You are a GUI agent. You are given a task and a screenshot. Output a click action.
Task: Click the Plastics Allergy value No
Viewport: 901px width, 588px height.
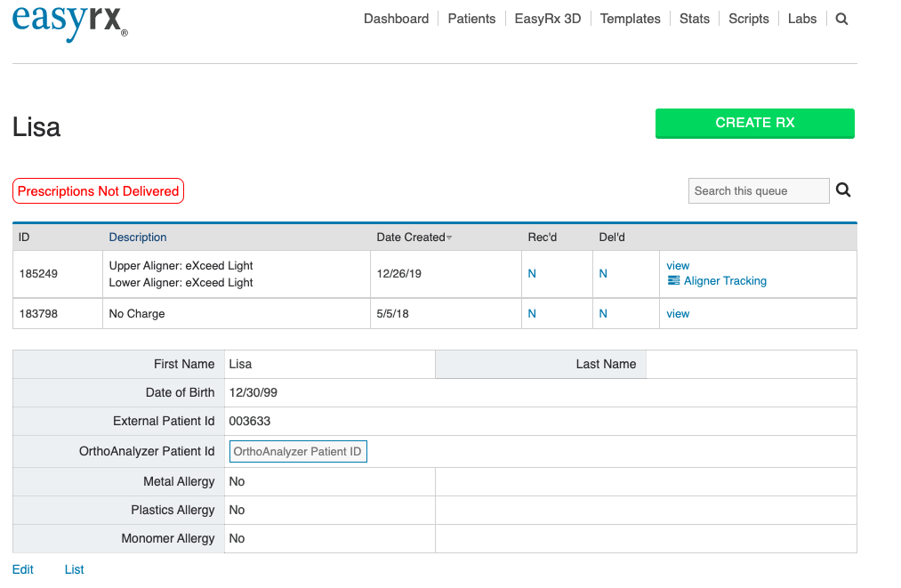coord(237,510)
